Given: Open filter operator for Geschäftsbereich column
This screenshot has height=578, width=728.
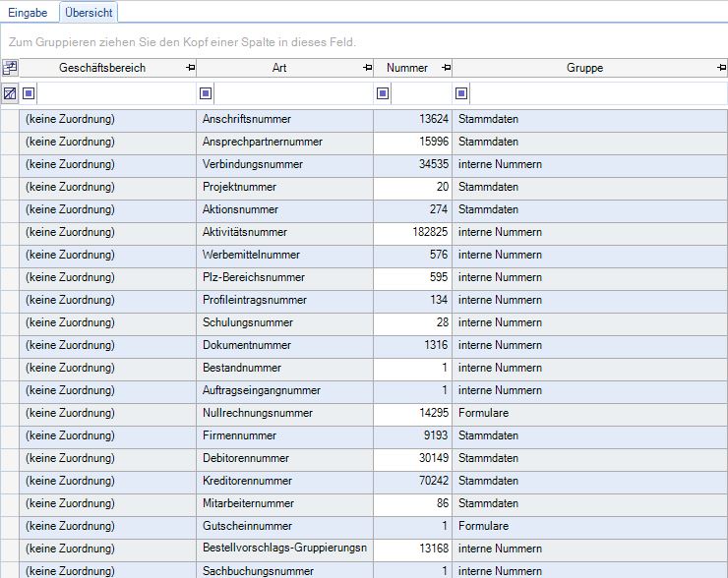Looking at the screenshot, I should pos(29,93).
